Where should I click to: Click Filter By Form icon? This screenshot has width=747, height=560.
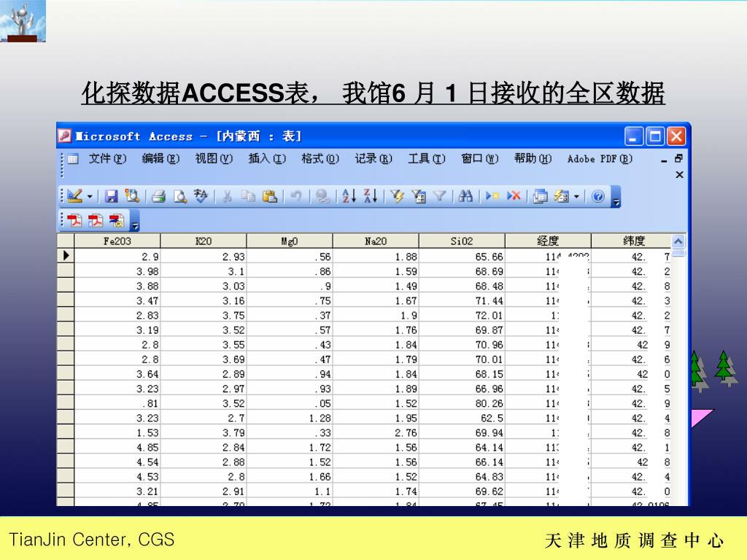click(419, 196)
